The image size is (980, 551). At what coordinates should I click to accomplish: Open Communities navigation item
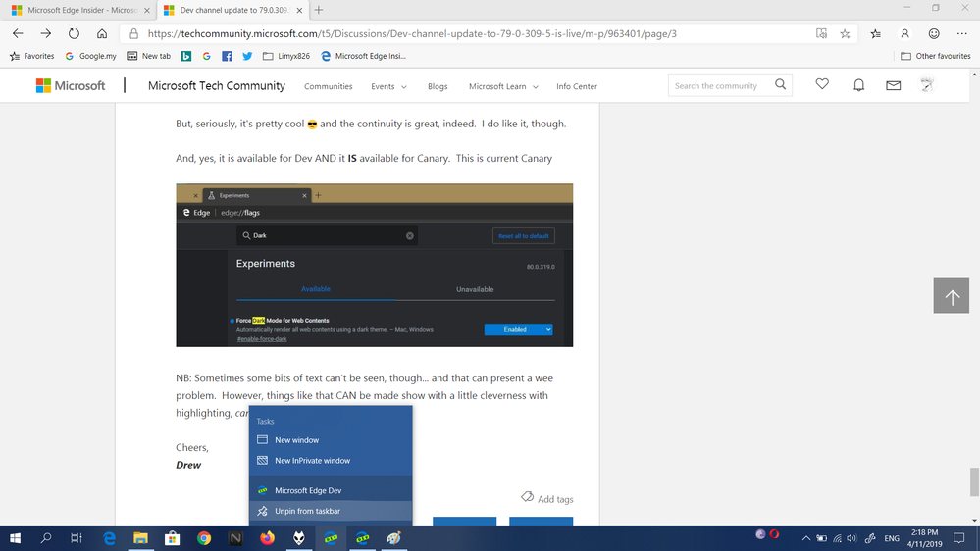(328, 87)
